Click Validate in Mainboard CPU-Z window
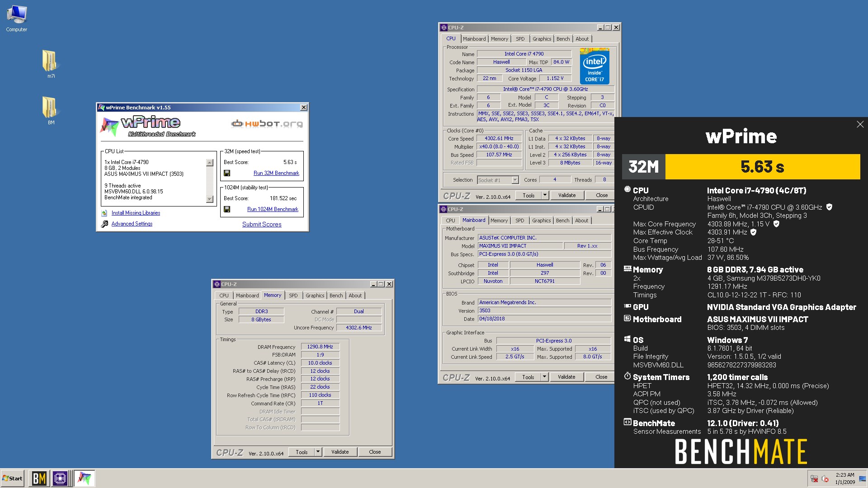This screenshot has height=488, width=868. pyautogui.click(x=566, y=377)
